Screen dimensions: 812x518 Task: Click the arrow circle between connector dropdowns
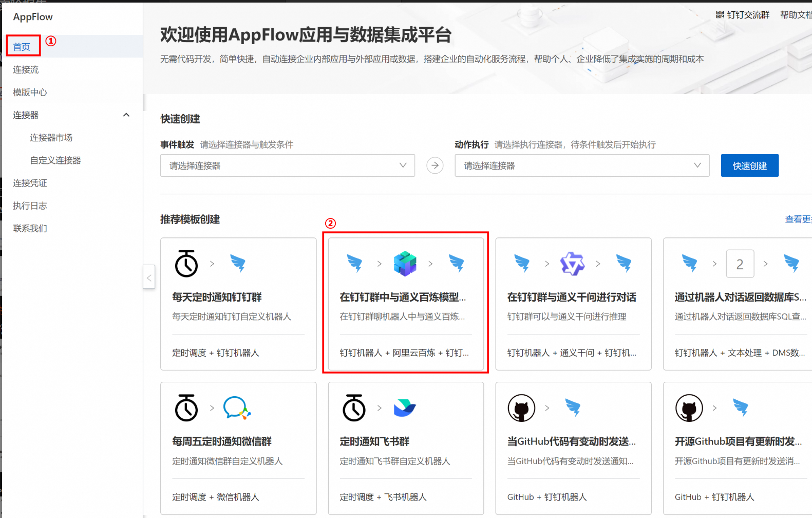click(x=435, y=165)
